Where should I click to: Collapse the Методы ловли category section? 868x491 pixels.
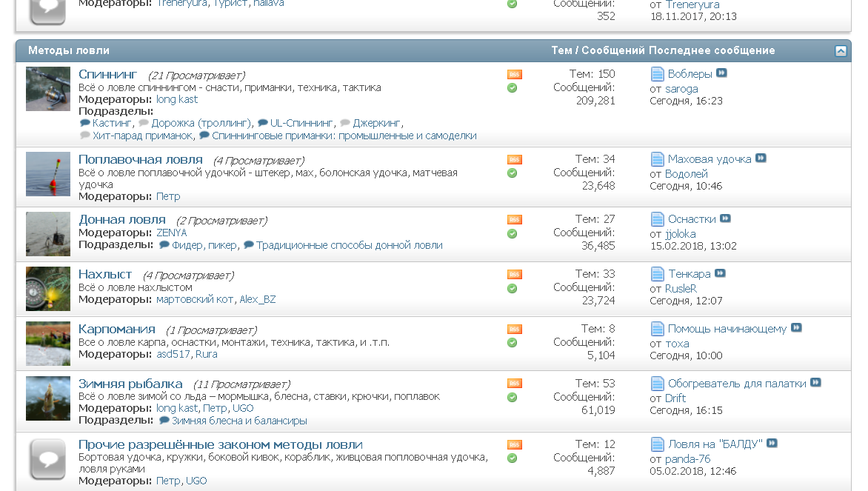coord(841,51)
